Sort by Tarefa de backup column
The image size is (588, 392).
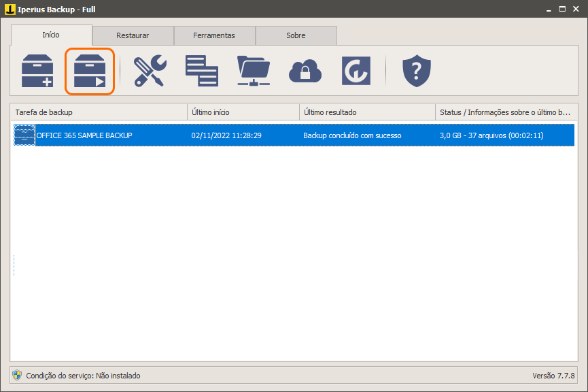point(99,112)
